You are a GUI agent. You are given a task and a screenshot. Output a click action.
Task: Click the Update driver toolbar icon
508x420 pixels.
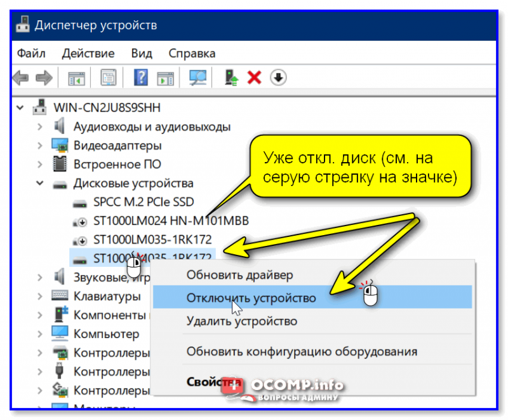(231, 78)
